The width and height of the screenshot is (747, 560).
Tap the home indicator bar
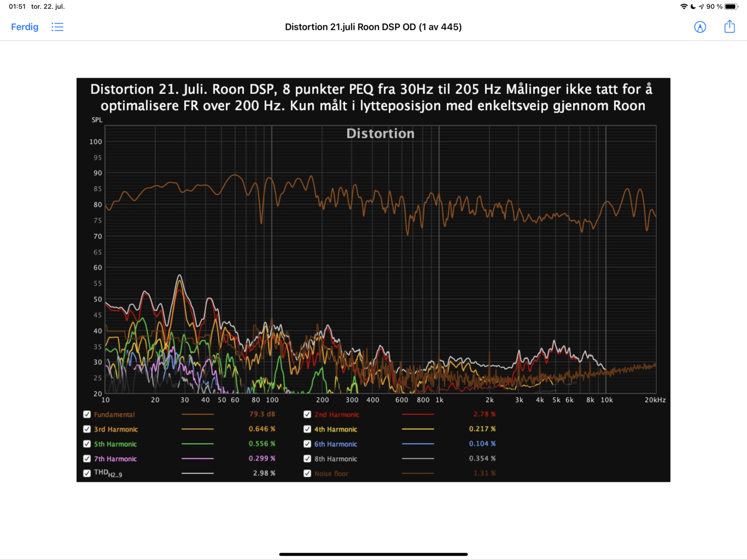[373, 554]
